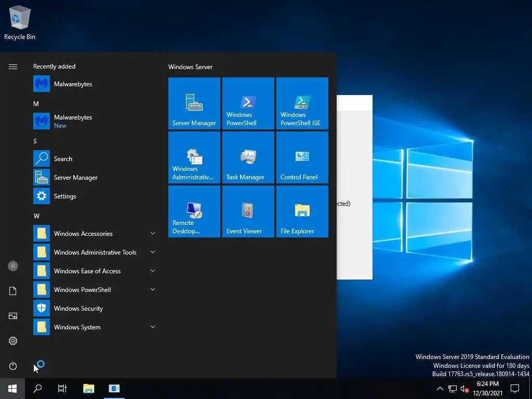Open Search in the app list
Viewport: 532px width, 399px height.
click(x=95, y=158)
